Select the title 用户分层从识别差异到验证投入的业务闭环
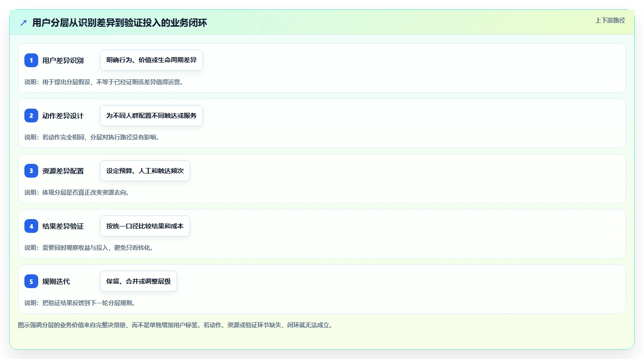Viewport: 644px width, 359px height. [120, 23]
